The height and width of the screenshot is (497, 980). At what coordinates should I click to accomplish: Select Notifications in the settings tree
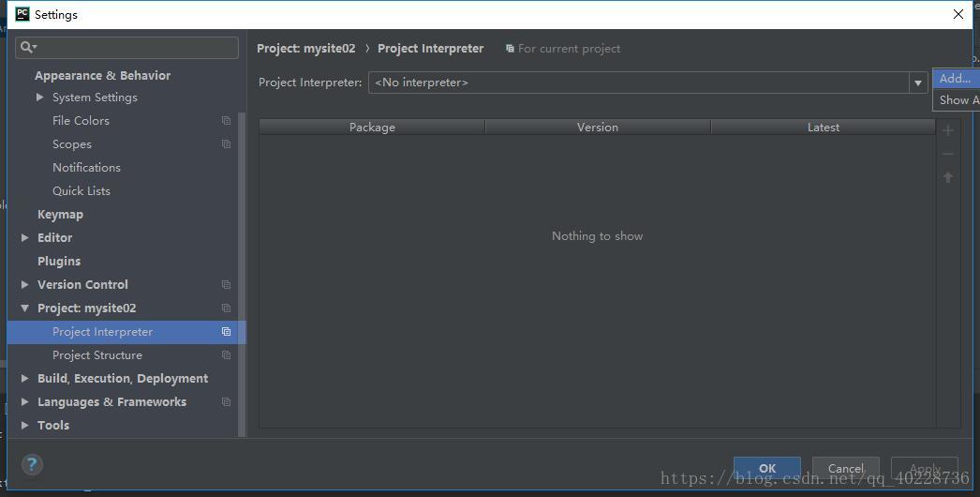point(86,167)
